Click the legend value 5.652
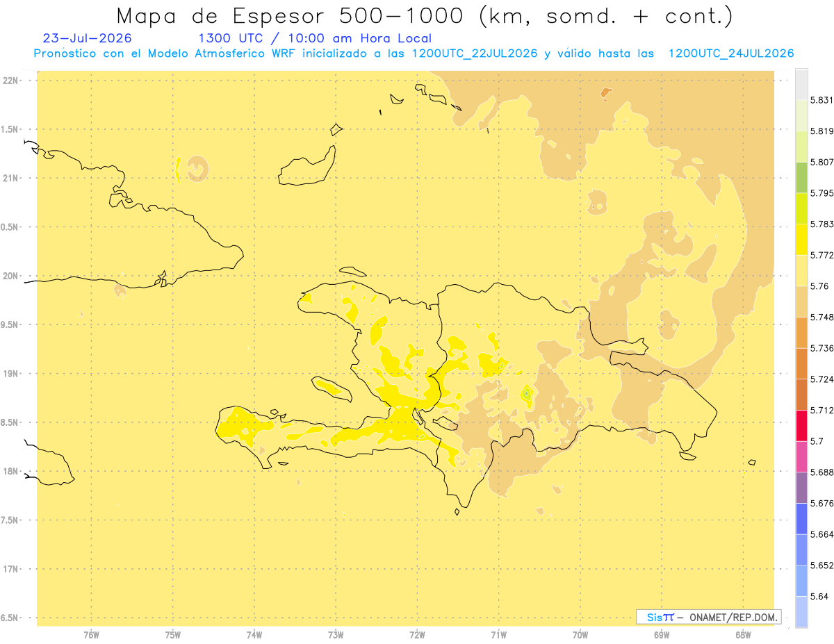Image resolution: width=834 pixels, height=644 pixels. 822,565
